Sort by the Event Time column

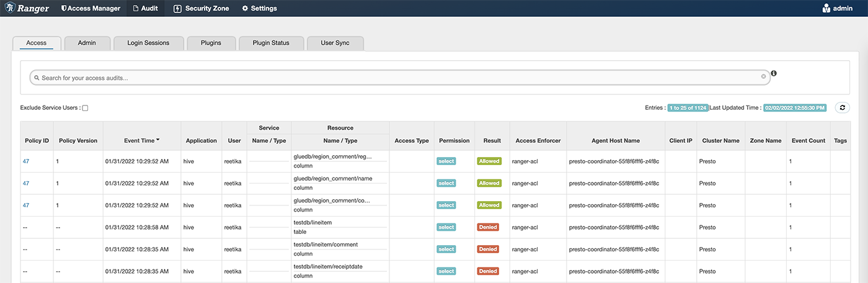point(142,141)
